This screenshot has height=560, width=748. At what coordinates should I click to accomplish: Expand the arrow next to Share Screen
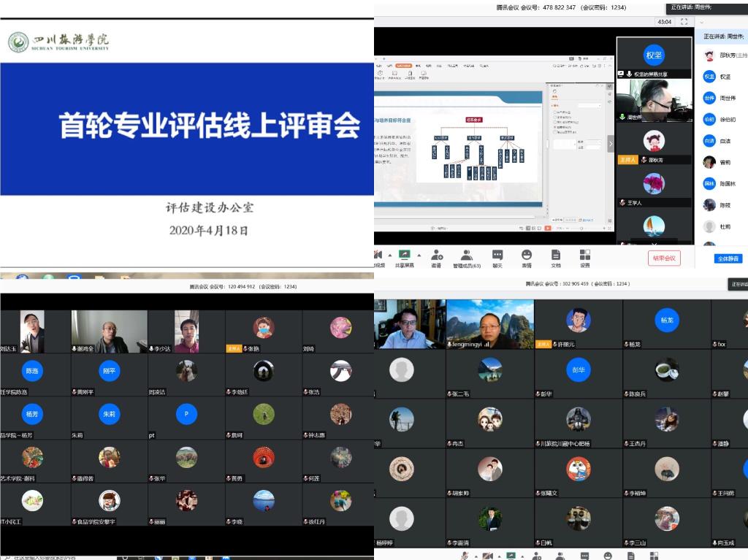pos(419,255)
